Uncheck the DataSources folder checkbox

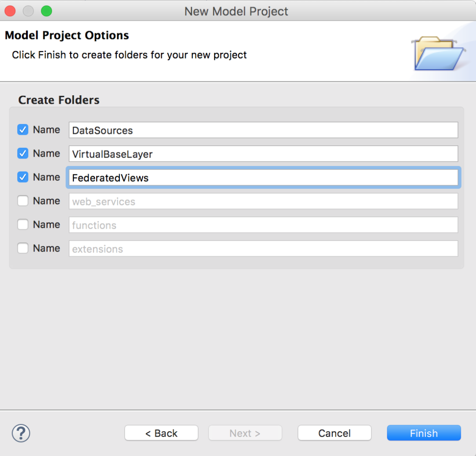click(23, 130)
